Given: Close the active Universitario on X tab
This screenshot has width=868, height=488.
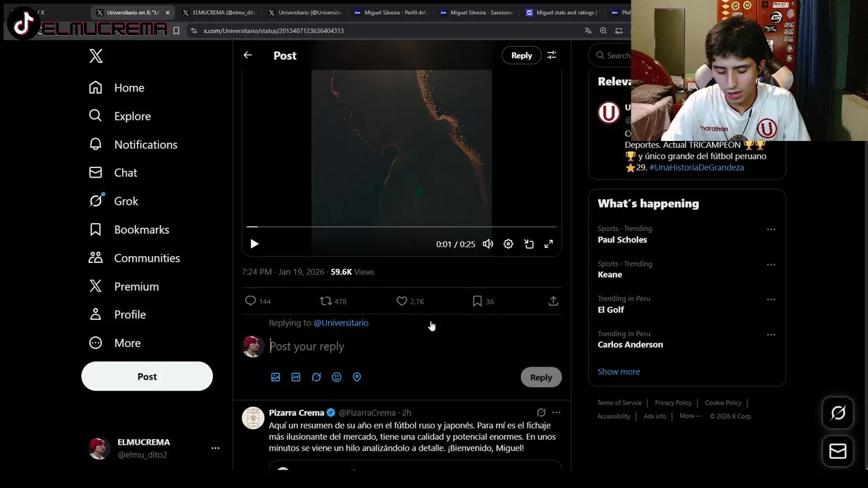Looking at the screenshot, I should (167, 12).
